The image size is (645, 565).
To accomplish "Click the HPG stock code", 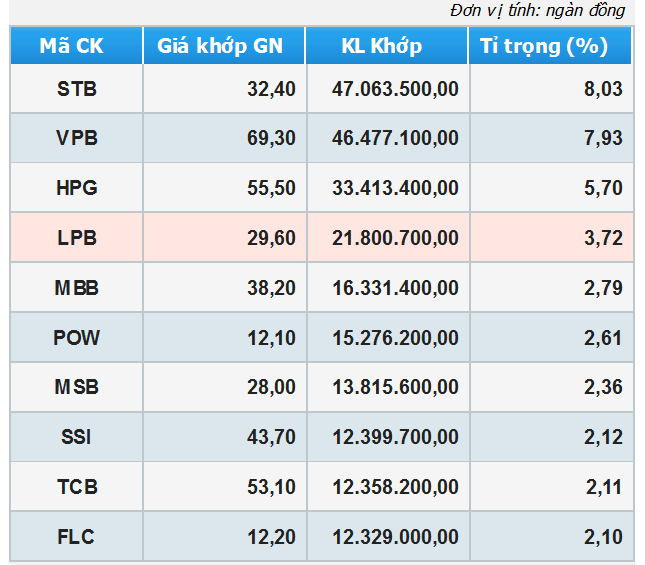I will point(76,187).
